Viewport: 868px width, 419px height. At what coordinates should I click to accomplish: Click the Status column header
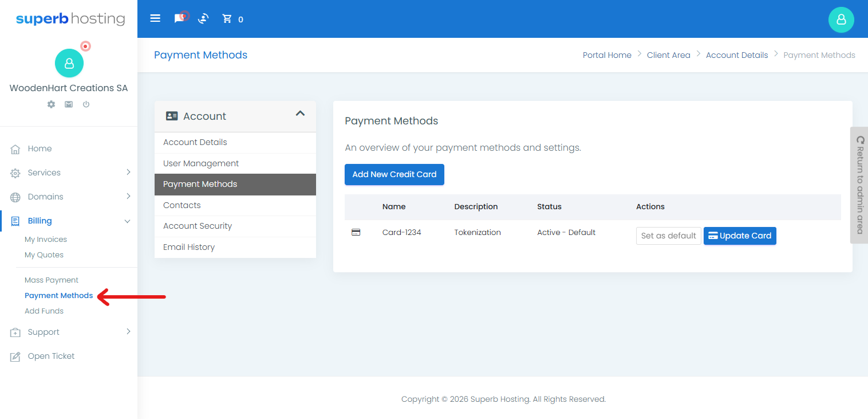pos(549,206)
